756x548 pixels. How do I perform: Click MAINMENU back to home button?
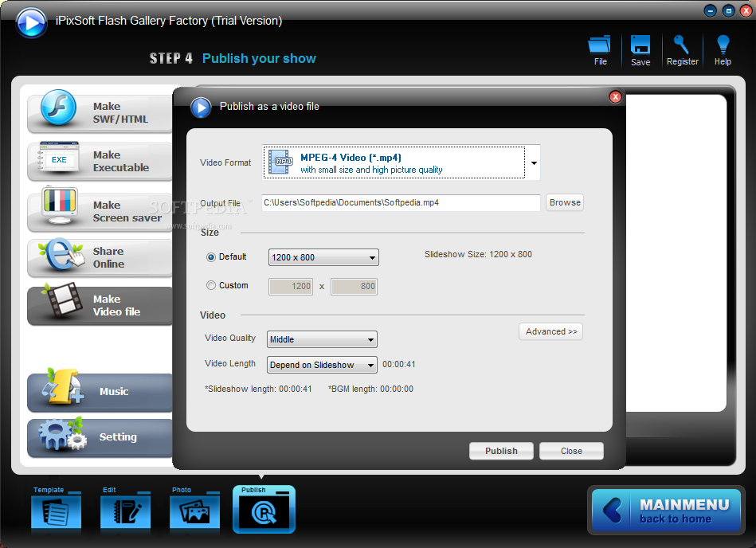coord(666,511)
